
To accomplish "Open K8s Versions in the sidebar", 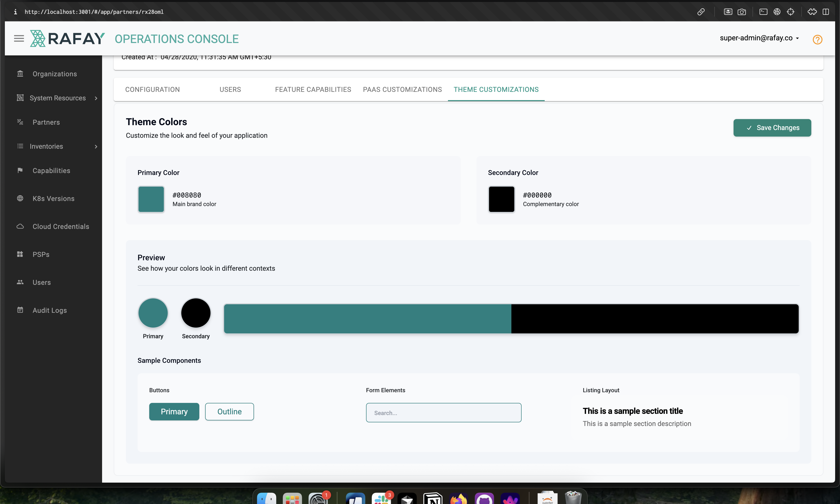I will (x=54, y=199).
